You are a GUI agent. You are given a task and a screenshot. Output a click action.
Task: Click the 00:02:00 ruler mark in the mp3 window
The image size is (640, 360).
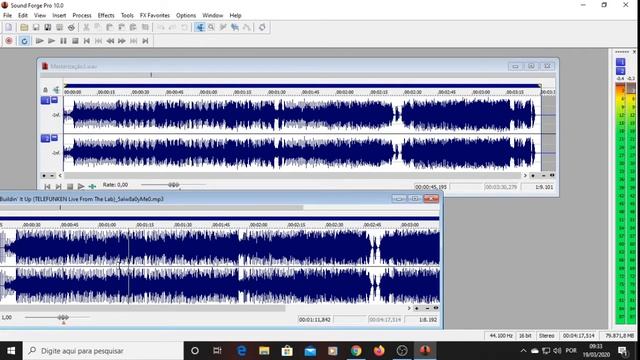(258, 225)
